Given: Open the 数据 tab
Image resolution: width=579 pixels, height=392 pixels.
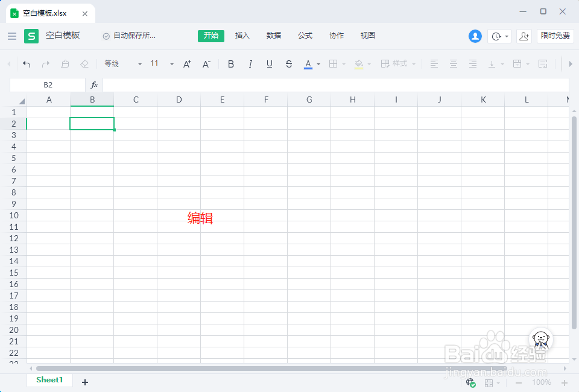Looking at the screenshot, I should pos(274,36).
